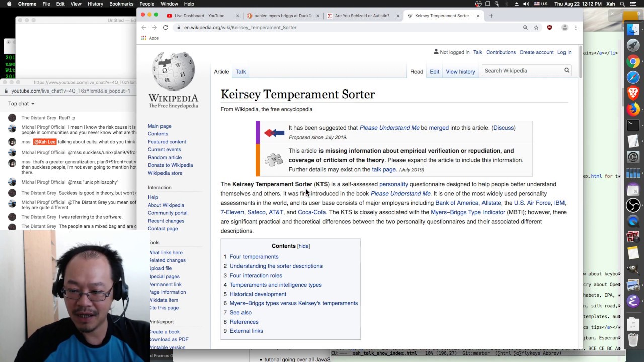Click the zoom magnifier icon in address bar
Viewport: 644px width, 362px height.
pyautogui.click(x=525, y=28)
